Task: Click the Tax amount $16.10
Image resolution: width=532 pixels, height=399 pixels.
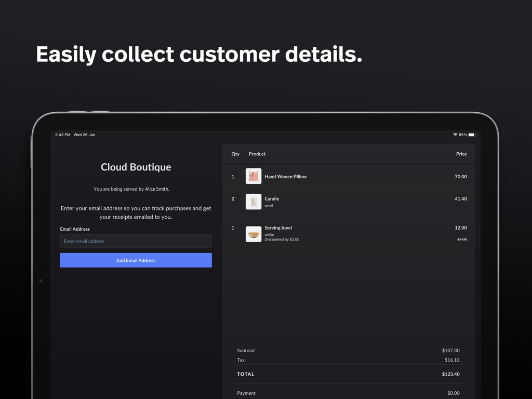Action: coord(451,360)
